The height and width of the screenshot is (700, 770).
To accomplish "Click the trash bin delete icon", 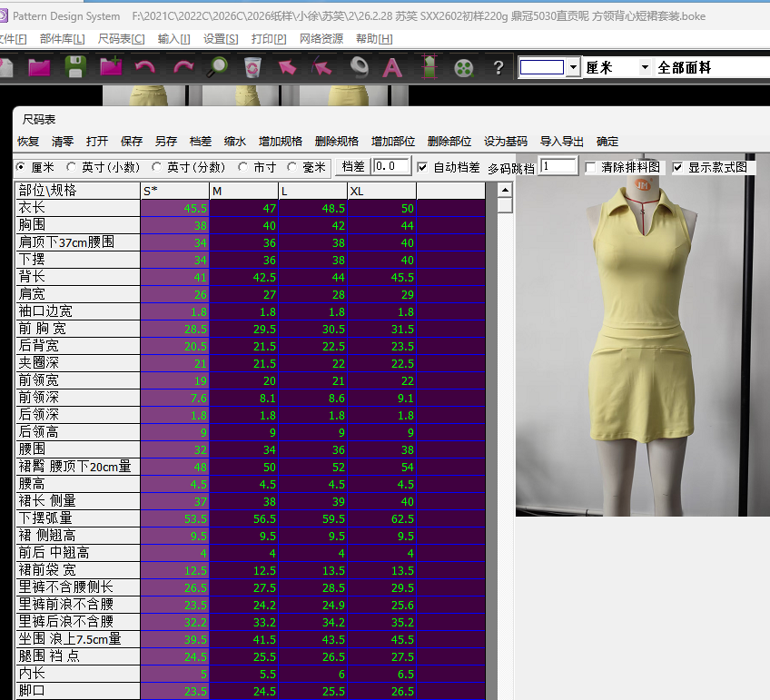I will (x=252, y=67).
